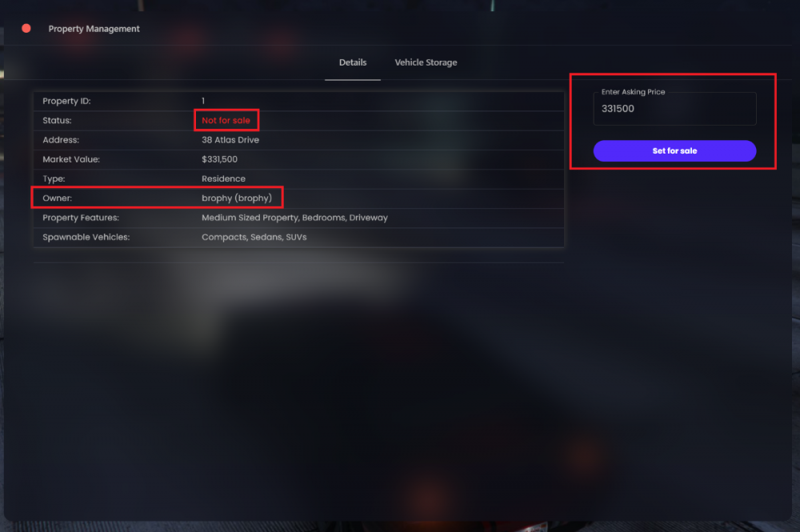Click the Property Management title

[94, 29]
